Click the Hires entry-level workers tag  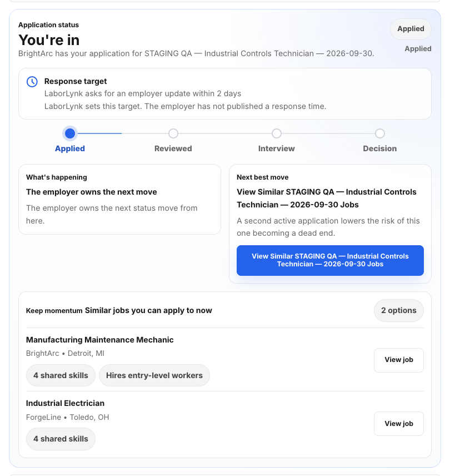[x=154, y=375]
